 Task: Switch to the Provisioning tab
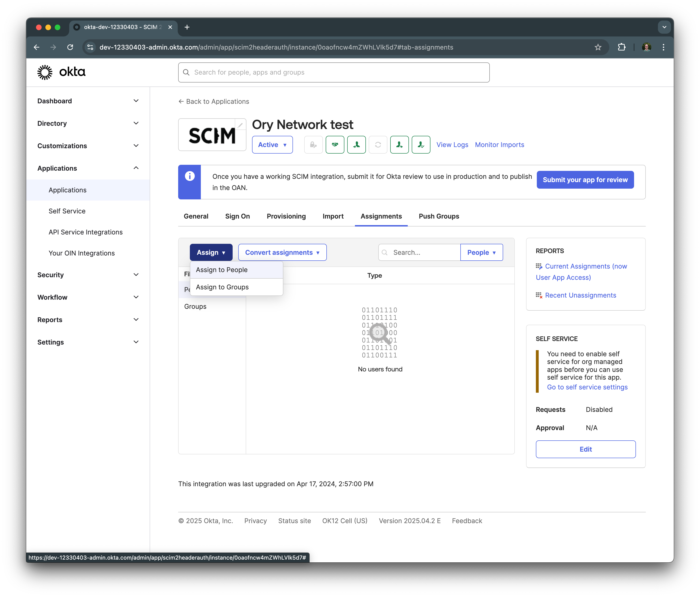click(x=286, y=216)
